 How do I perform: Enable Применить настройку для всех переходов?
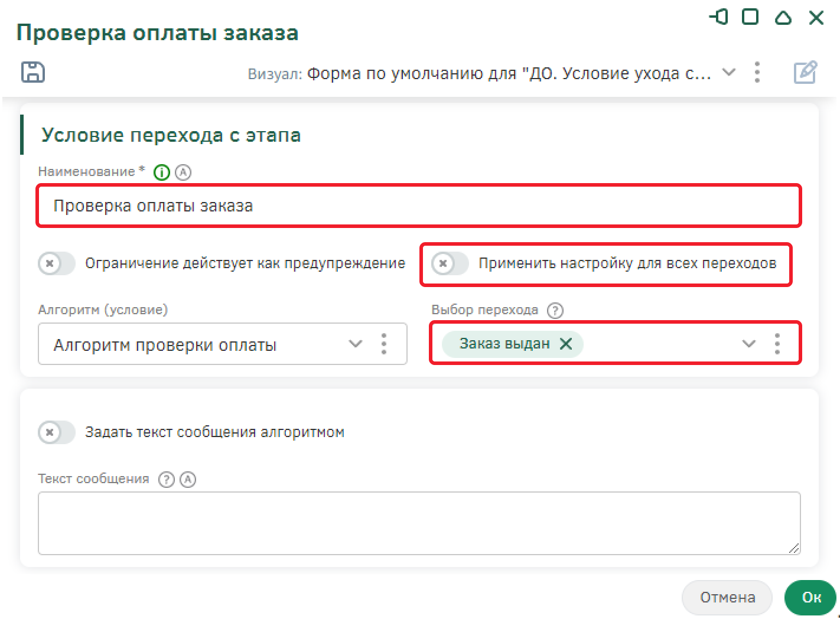(x=450, y=263)
